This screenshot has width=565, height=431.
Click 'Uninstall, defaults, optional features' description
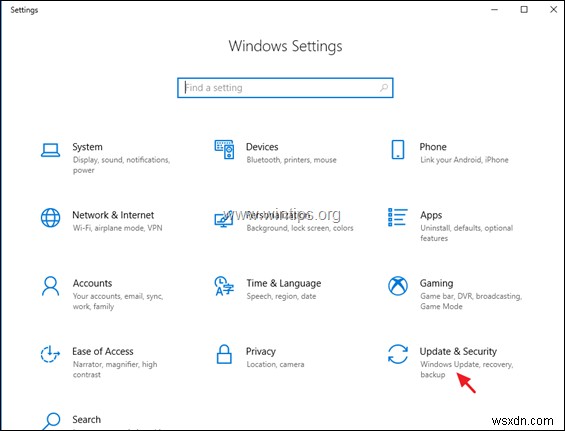tap(466, 233)
